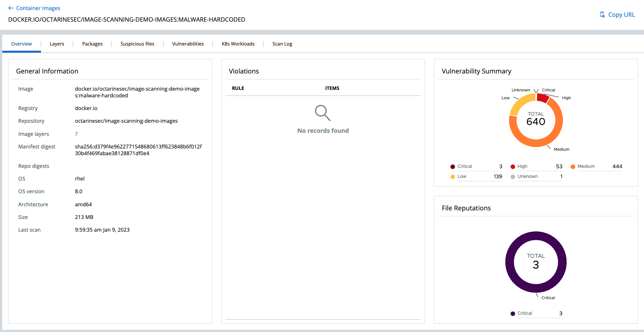The height and width of the screenshot is (332, 644).
Task: Click the magnifier icon in Violations
Action: point(322,113)
